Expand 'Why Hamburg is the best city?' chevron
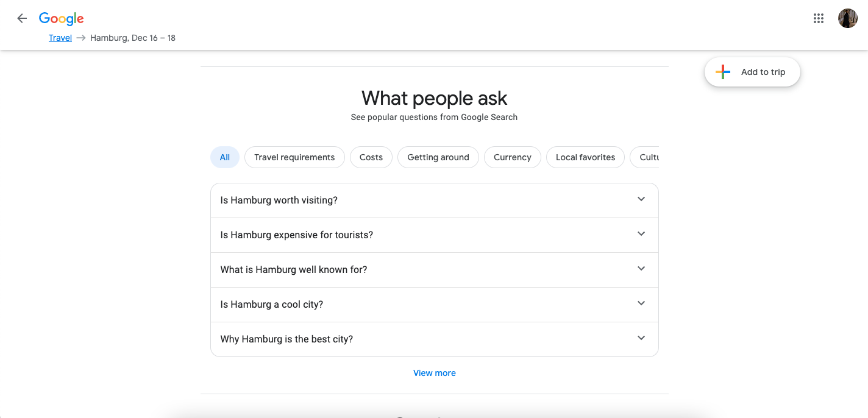The image size is (868, 418). click(641, 338)
